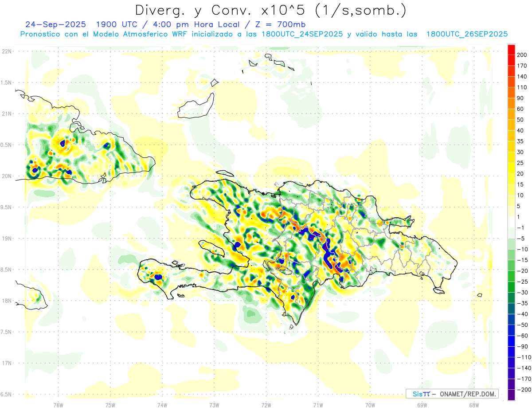532x411 pixels.
Task: Click the 20N latitude axis label
Action: point(7,176)
